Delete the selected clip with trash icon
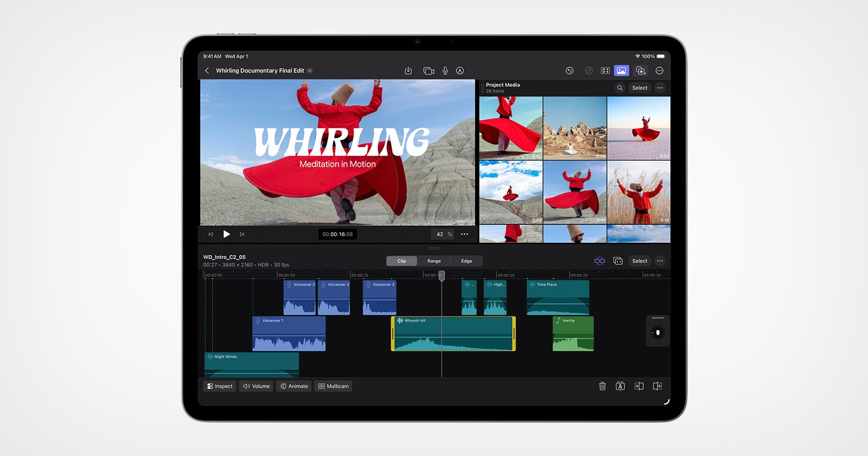868x456 pixels. pos(602,386)
